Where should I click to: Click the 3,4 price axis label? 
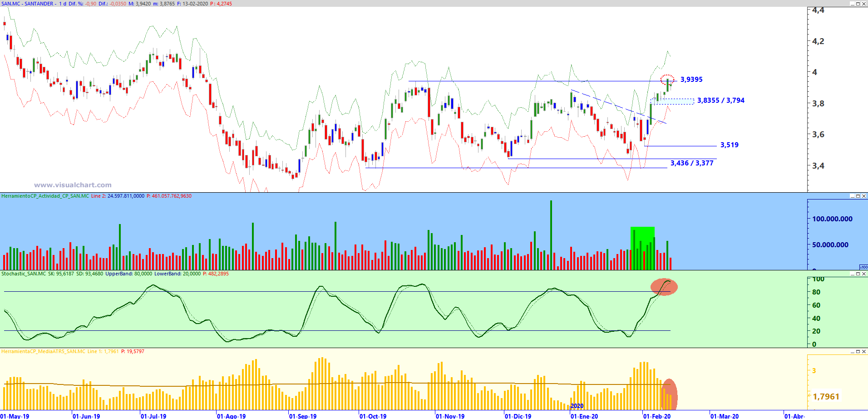818,166
